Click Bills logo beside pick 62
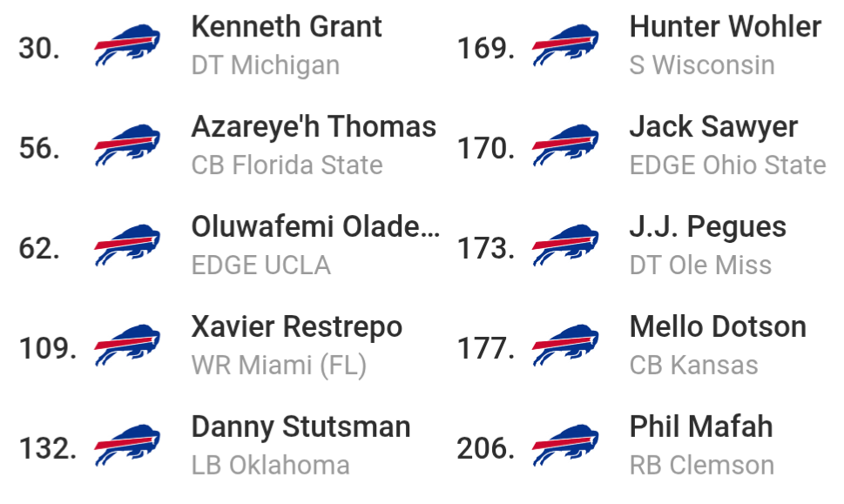The image size is (844, 504). (127, 245)
